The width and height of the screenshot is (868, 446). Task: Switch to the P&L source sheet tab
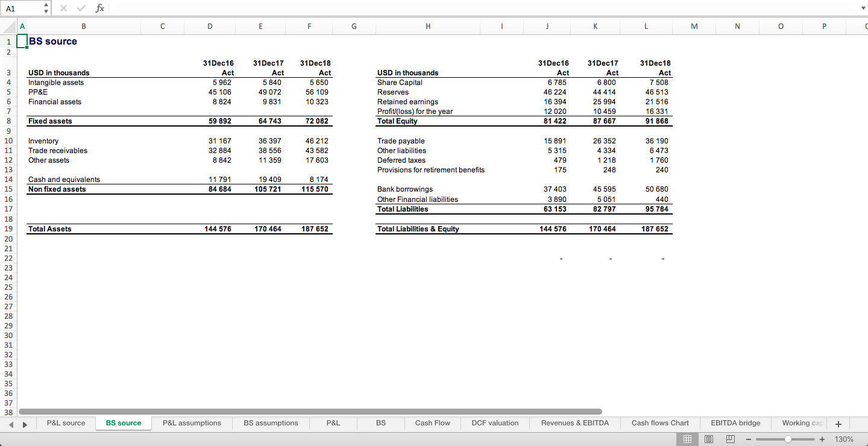click(66, 422)
